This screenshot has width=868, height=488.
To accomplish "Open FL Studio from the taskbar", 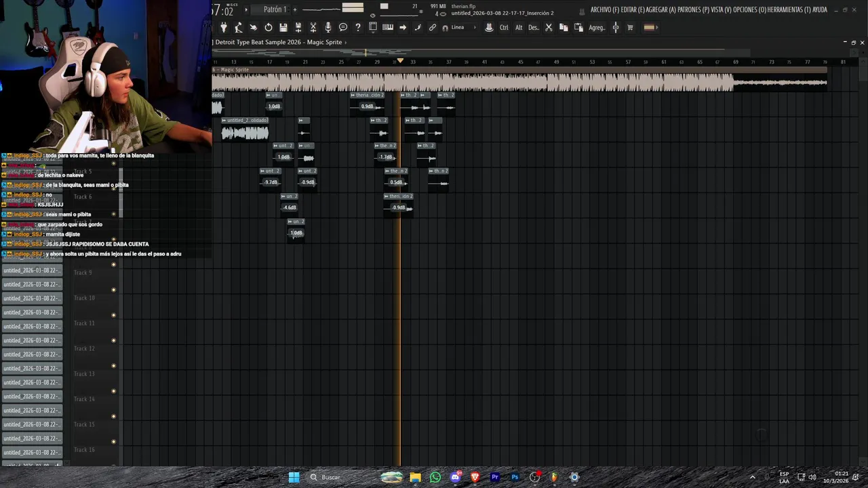I will click(554, 477).
